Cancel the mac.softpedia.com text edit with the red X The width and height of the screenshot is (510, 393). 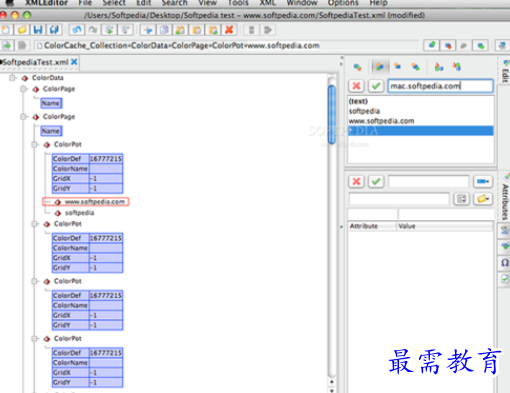pos(356,86)
